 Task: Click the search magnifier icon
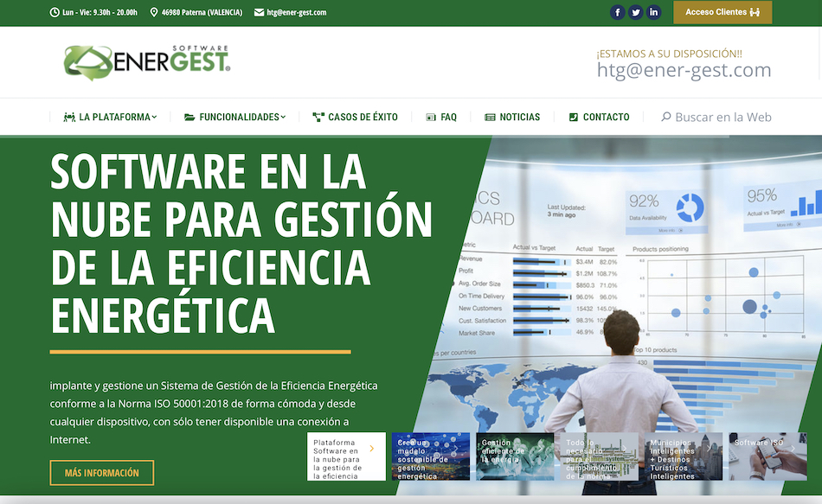665,117
